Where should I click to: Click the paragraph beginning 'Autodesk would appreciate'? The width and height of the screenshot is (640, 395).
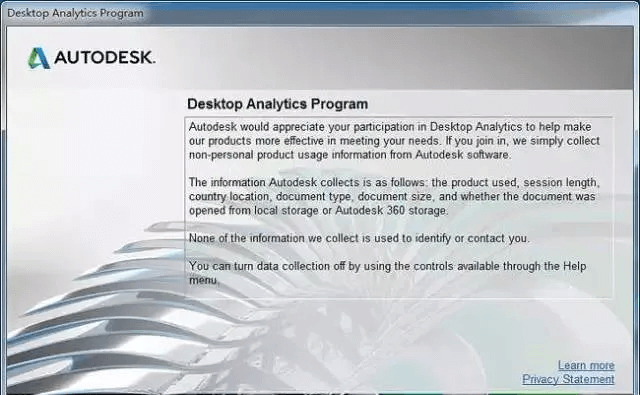pos(394,141)
